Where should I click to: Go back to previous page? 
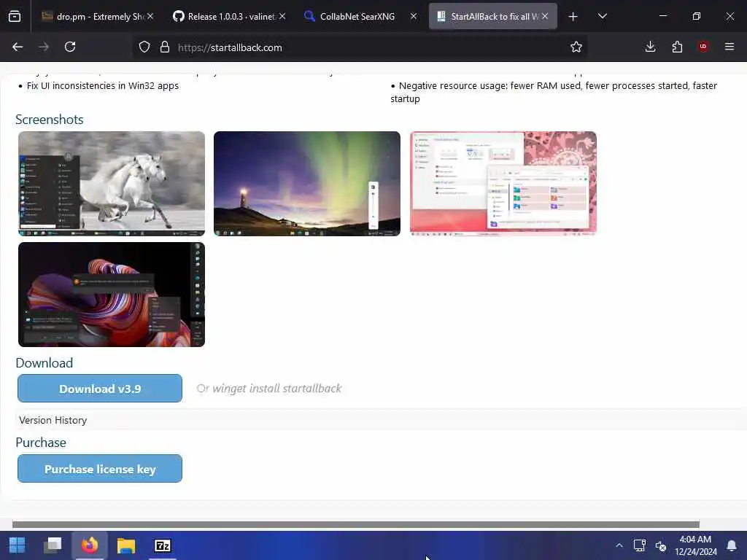18,47
